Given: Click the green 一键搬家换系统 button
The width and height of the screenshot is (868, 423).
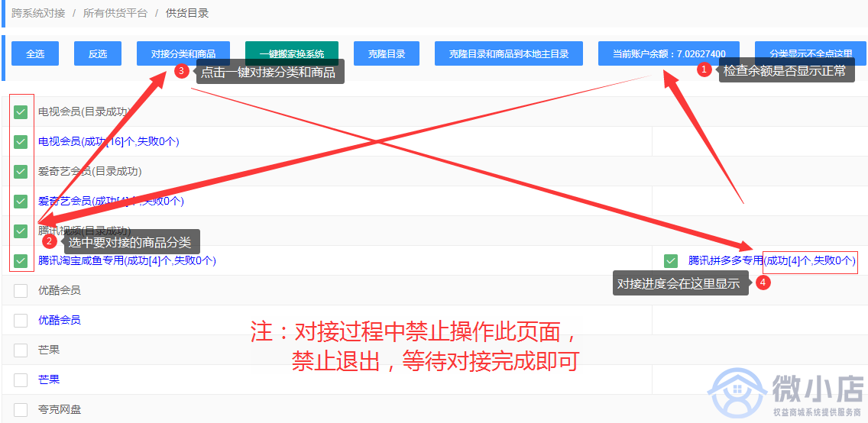Looking at the screenshot, I should coord(292,53).
